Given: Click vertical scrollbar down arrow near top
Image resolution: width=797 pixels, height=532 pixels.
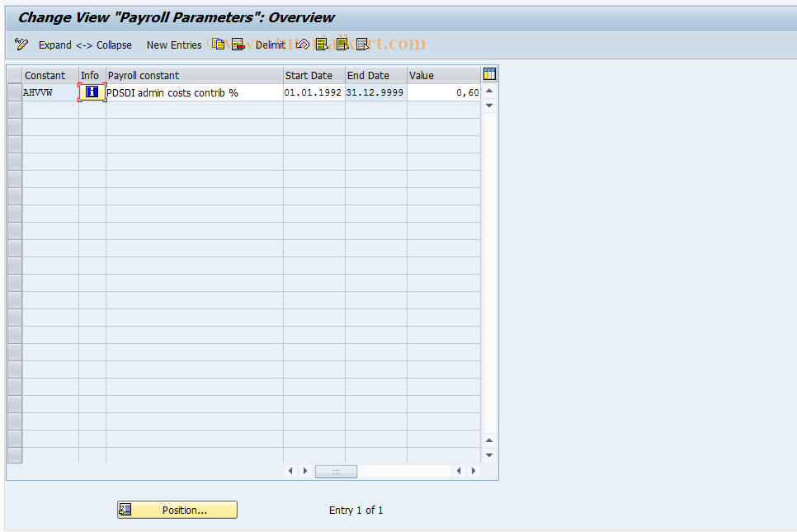Looking at the screenshot, I should 489,106.
